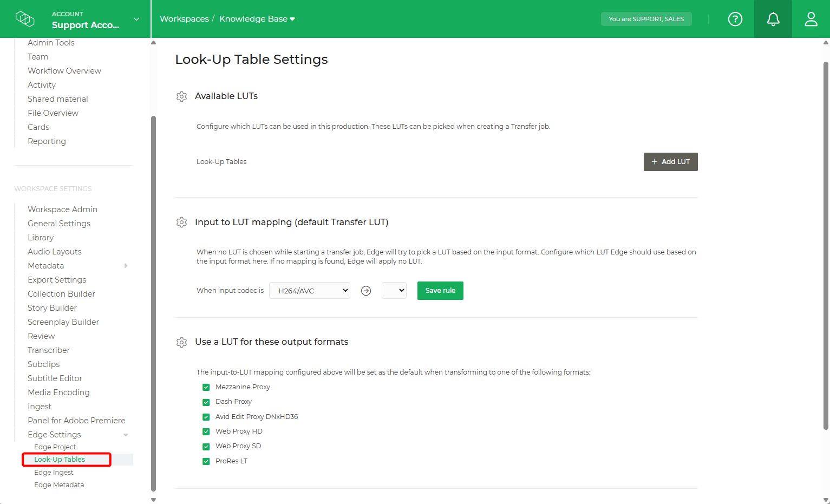
Task: Disable the Dash Proxy output format
Action: click(206, 402)
